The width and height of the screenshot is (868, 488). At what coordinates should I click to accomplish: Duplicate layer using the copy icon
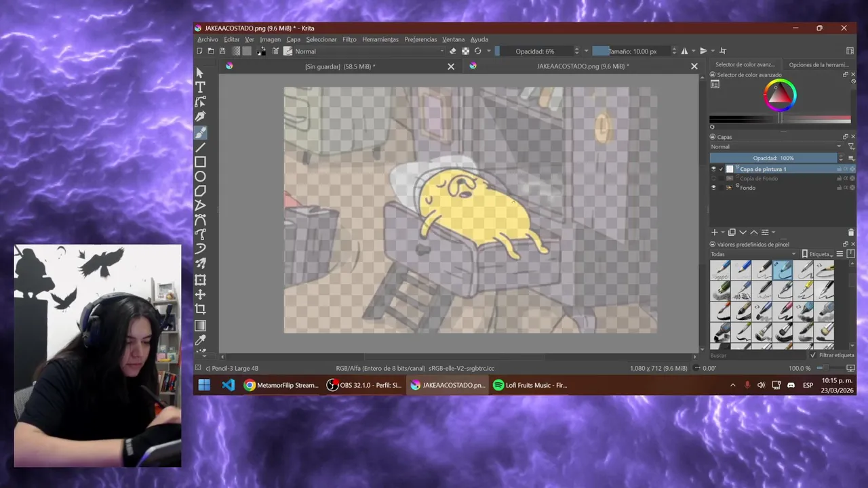click(732, 232)
